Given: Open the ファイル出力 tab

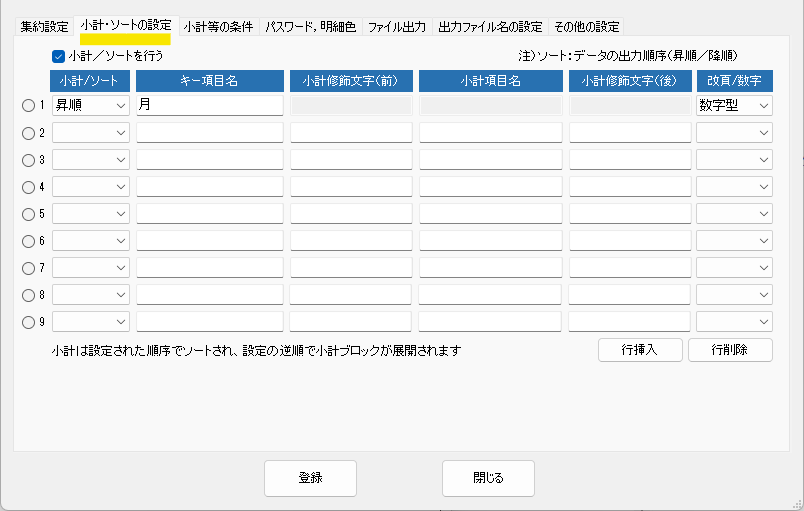Looking at the screenshot, I should (397, 26).
